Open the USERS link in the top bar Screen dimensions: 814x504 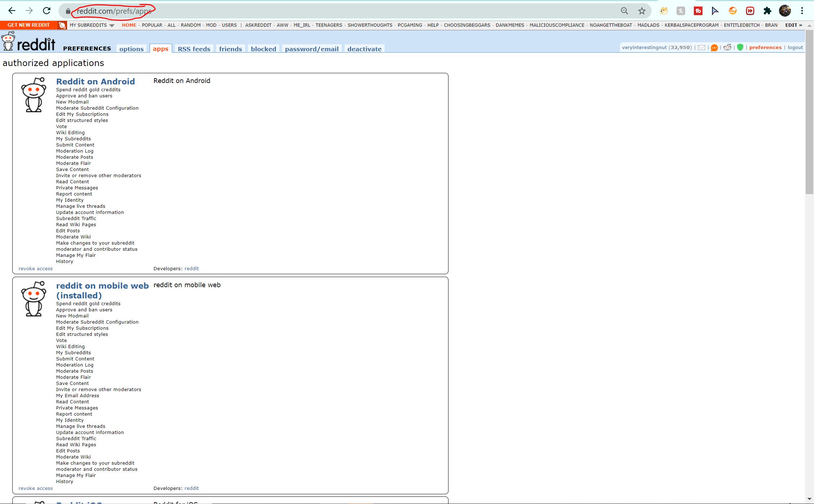click(x=229, y=25)
